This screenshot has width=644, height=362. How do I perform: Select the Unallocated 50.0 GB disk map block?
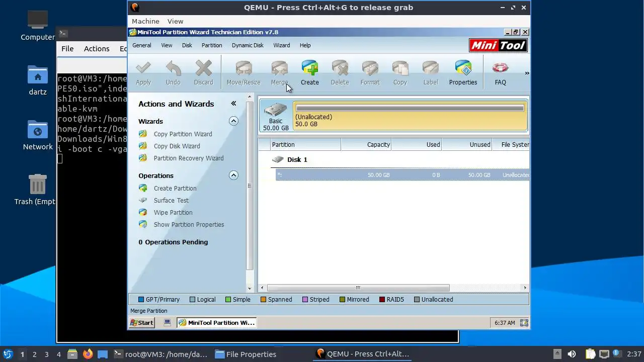(x=411, y=116)
